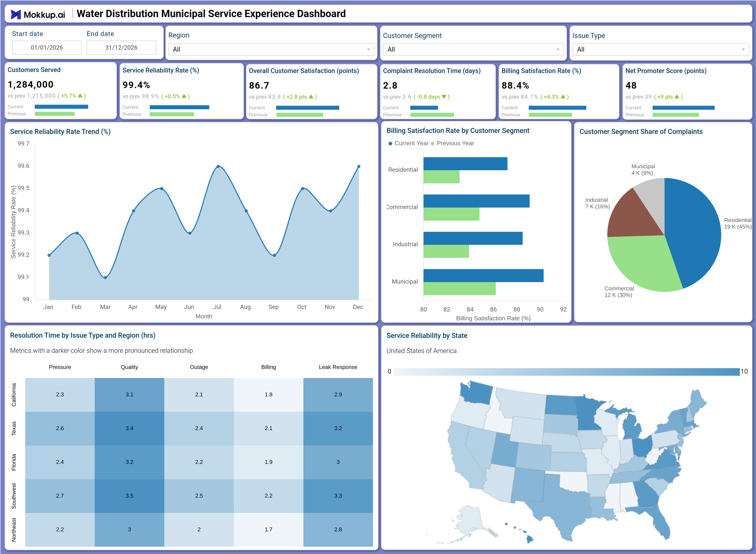
Task: Click the Net Promoter Score value 48
Action: point(631,86)
